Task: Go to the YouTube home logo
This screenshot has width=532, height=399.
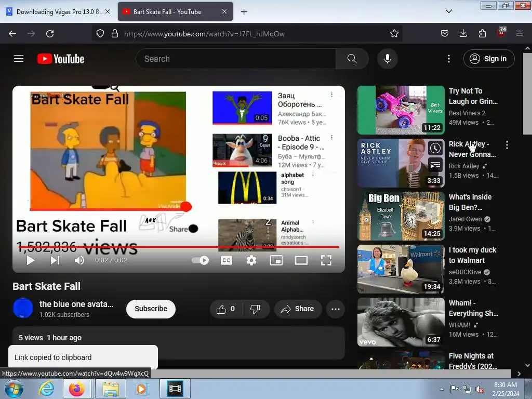Action: click(x=61, y=59)
